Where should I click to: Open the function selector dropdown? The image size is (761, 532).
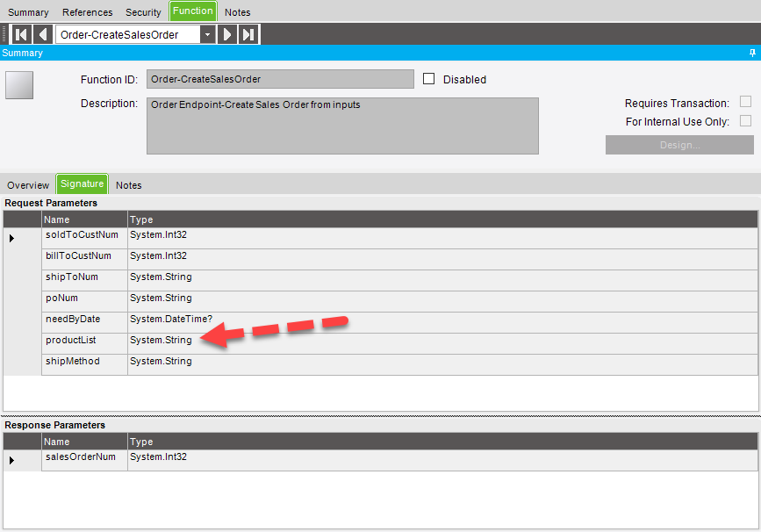point(208,34)
